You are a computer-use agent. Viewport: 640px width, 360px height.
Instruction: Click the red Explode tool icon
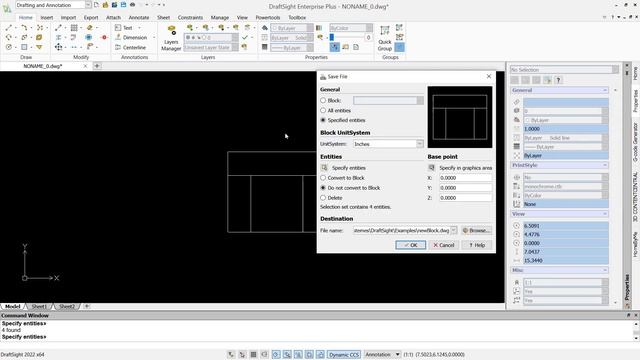(104, 37)
